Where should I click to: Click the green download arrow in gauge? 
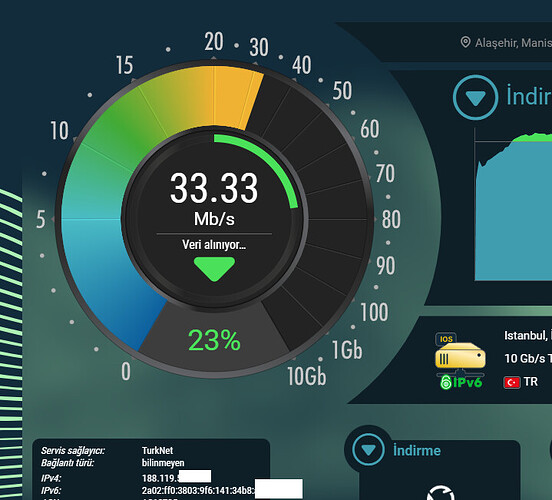coord(214,269)
